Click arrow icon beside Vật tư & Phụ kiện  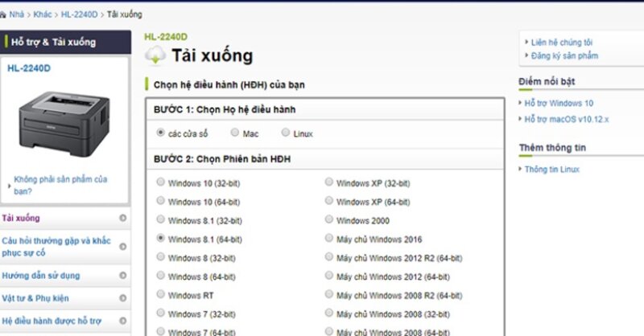(x=123, y=298)
